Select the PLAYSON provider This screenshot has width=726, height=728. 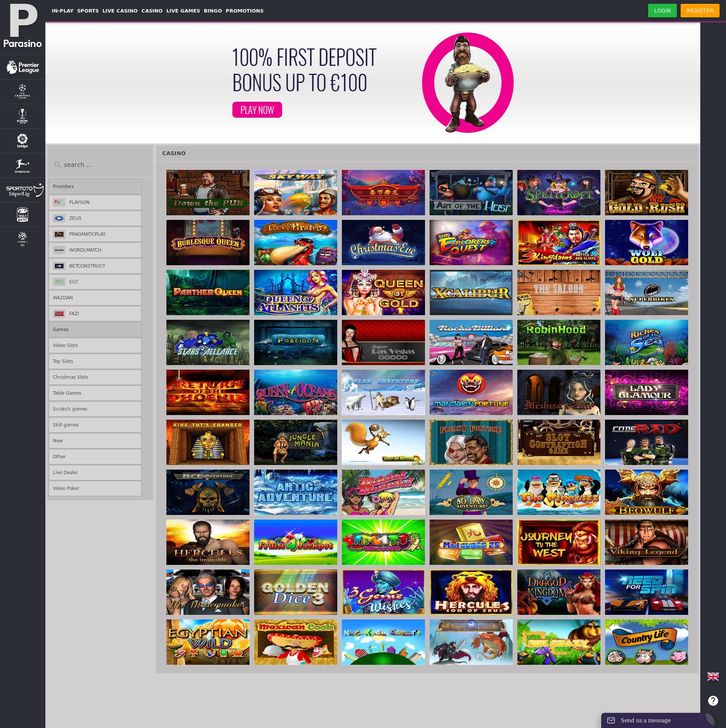95,202
